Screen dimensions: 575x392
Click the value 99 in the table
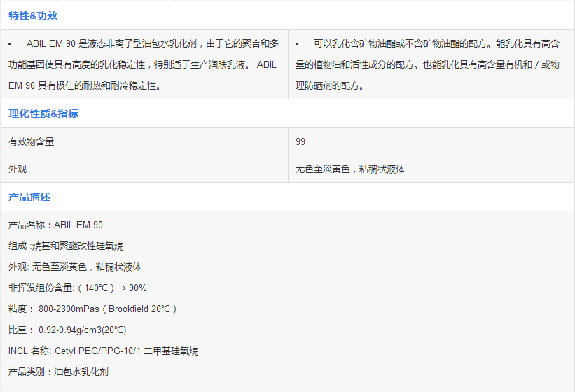[300, 141]
